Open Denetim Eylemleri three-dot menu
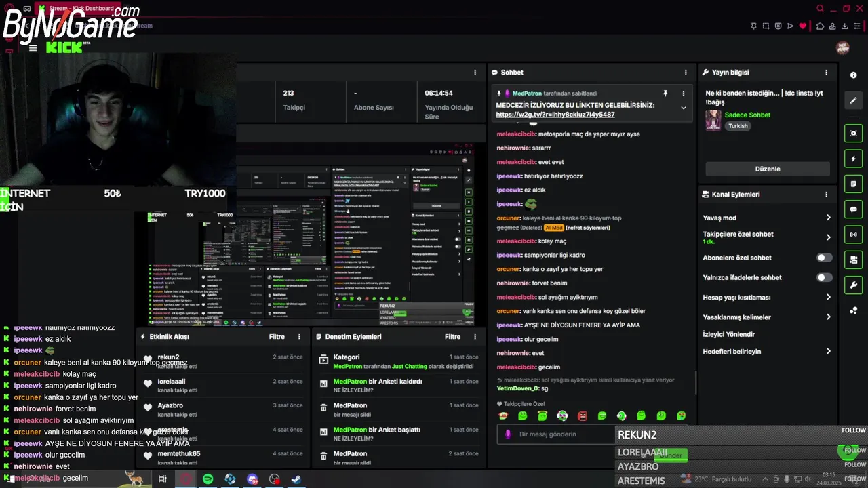The image size is (868, 488). [x=475, y=336]
